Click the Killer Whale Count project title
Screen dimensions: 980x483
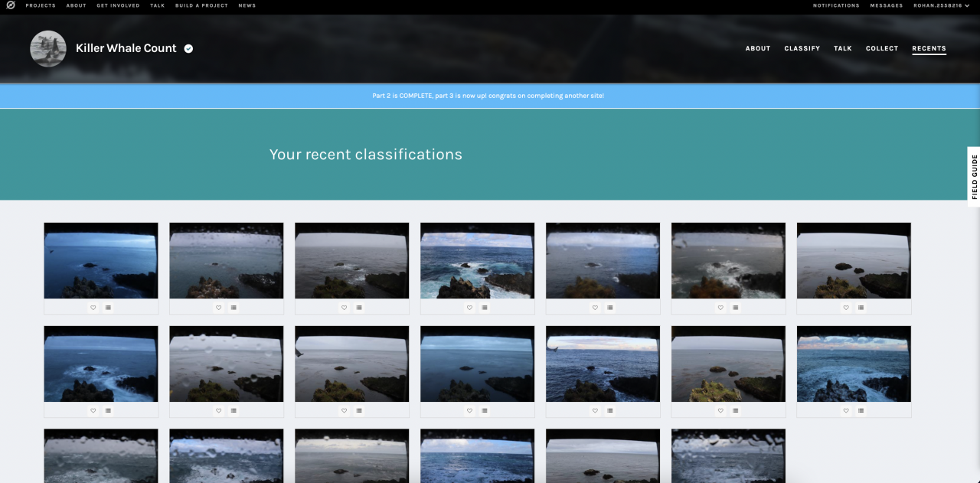126,48
